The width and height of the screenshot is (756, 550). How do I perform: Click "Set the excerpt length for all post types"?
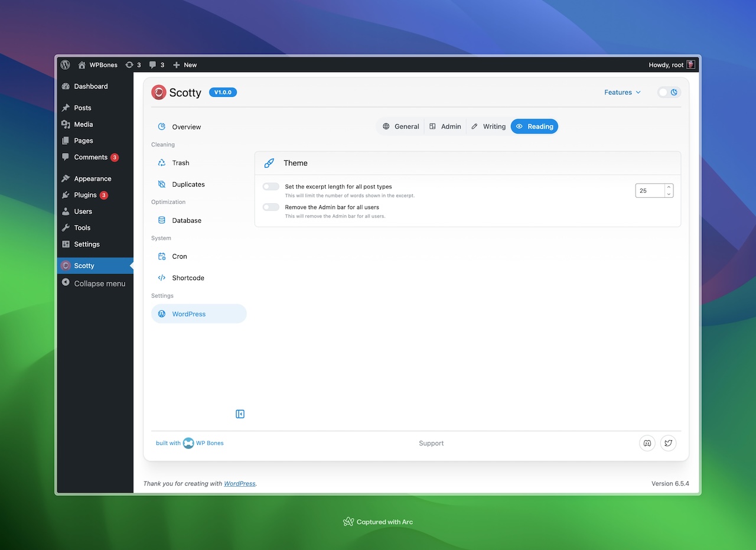click(338, 187)
